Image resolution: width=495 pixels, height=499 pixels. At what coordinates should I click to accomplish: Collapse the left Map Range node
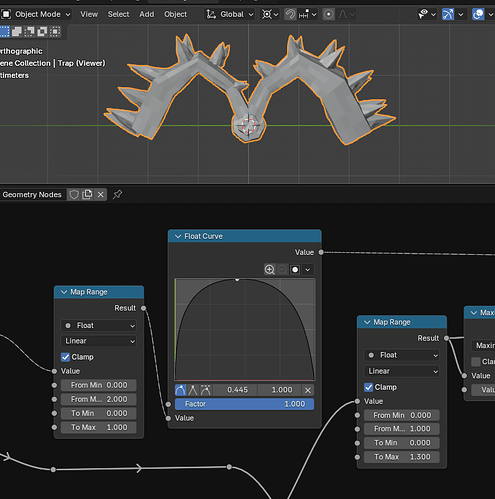click(64, 292)
